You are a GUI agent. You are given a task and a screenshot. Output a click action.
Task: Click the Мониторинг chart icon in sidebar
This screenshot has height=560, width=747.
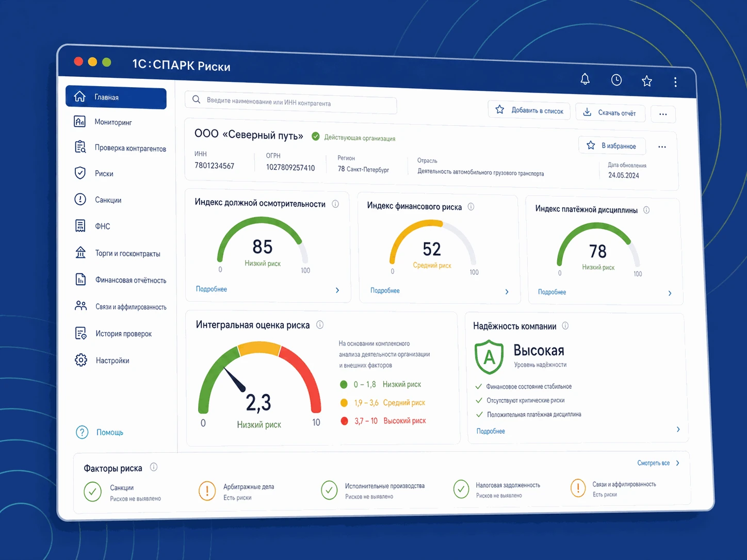[80, 121]
